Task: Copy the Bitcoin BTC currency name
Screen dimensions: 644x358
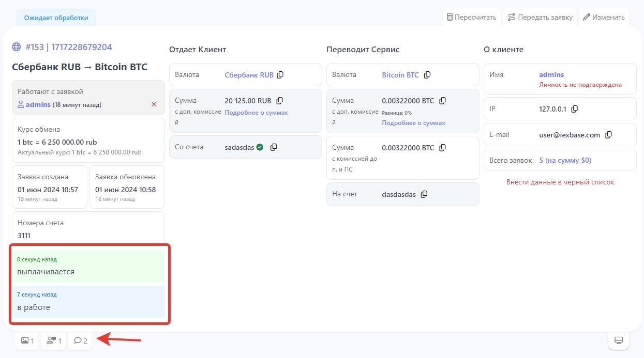Action: (427, 75)
